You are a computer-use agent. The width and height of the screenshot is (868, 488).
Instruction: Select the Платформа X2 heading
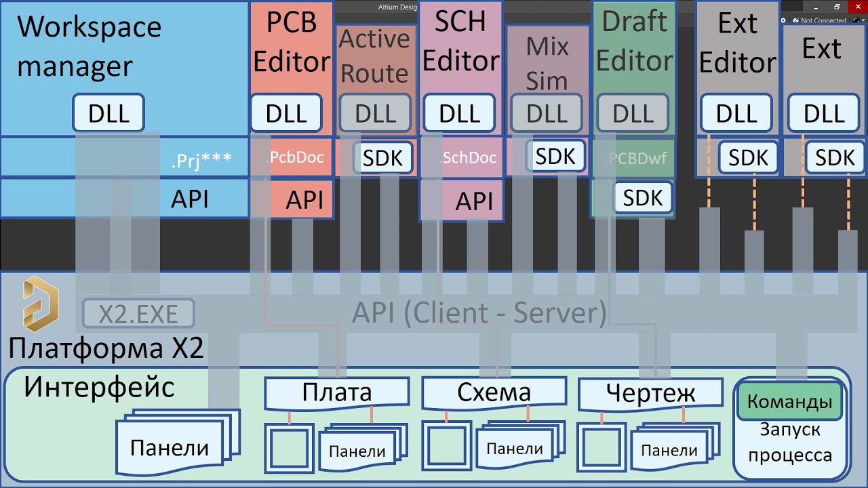106,348
